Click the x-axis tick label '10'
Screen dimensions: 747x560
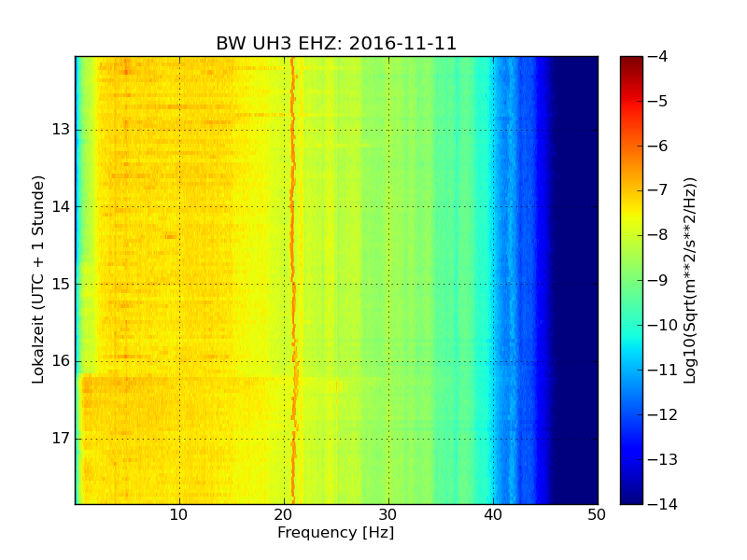click(x=178, y=515)
